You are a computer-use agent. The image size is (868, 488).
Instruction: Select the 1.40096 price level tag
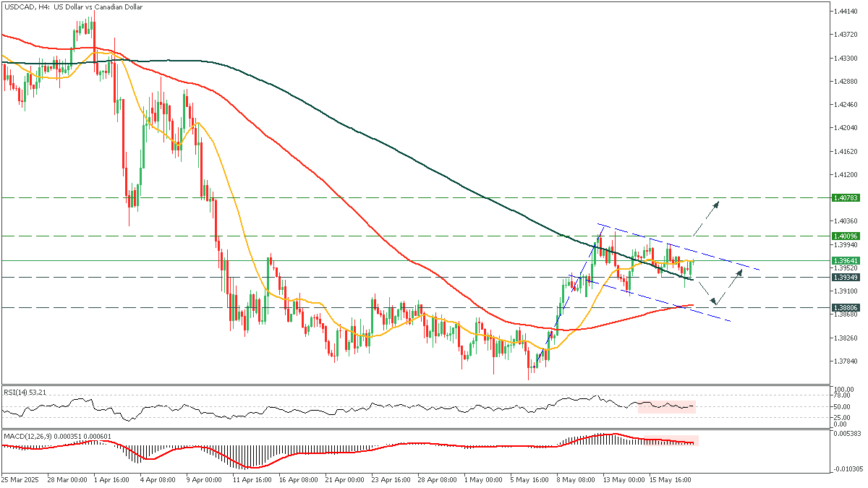[845, 236]
